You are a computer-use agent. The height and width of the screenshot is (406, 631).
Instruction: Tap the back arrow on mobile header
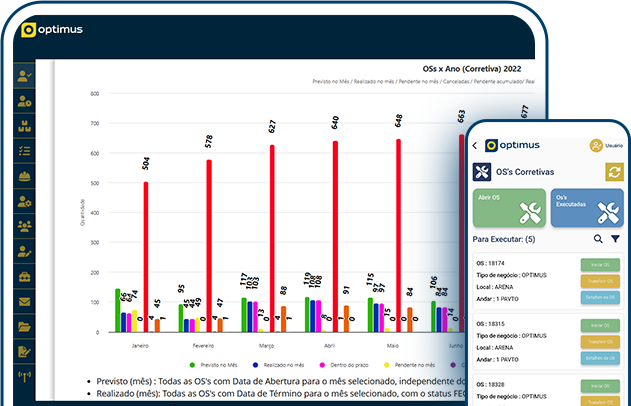click(x=475, y=144)
